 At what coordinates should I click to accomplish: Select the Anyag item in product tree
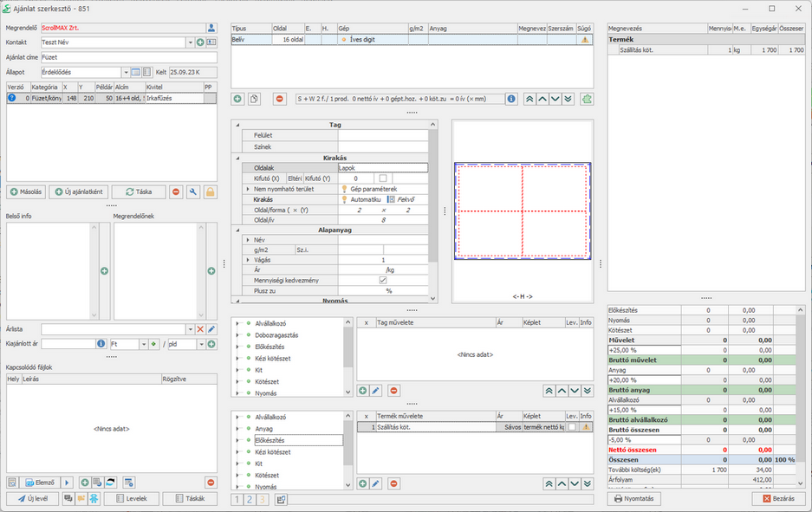[263, 429]
